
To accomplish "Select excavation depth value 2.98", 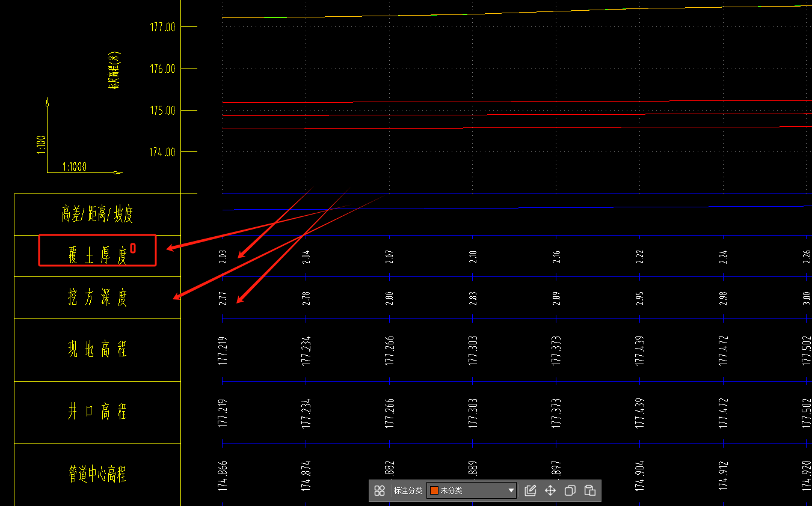I will click(724, 299).
